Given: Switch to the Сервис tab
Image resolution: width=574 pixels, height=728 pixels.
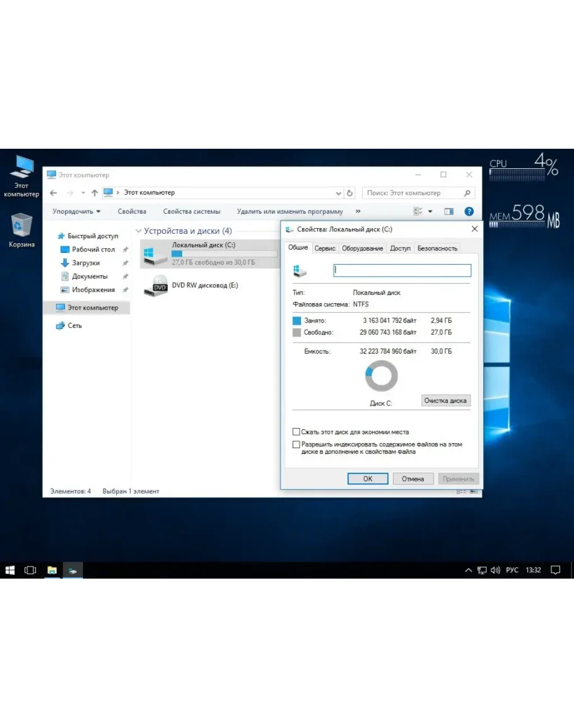Looking at the screenshot, I should click(x=325, y=248).
